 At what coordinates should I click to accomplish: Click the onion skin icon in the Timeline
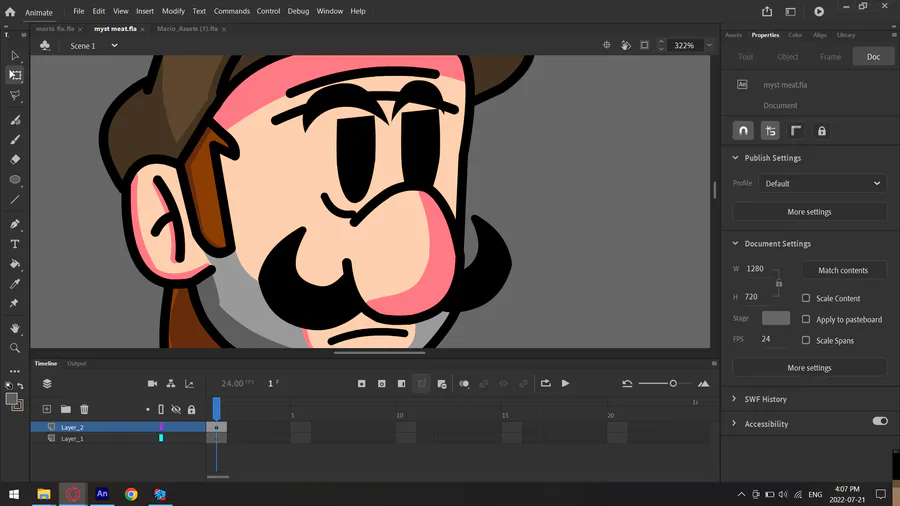(464, 383)
